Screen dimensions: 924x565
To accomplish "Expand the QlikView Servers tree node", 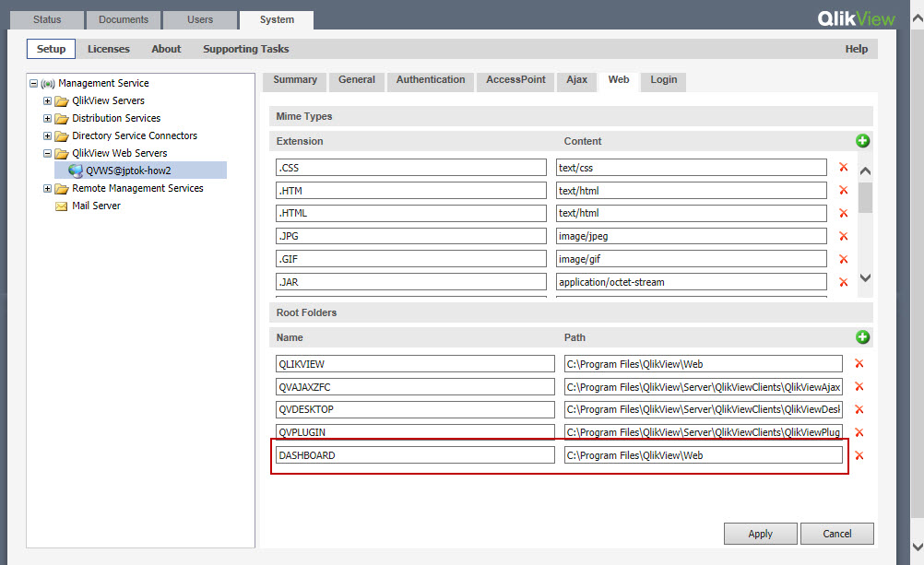I will (48, 101).
